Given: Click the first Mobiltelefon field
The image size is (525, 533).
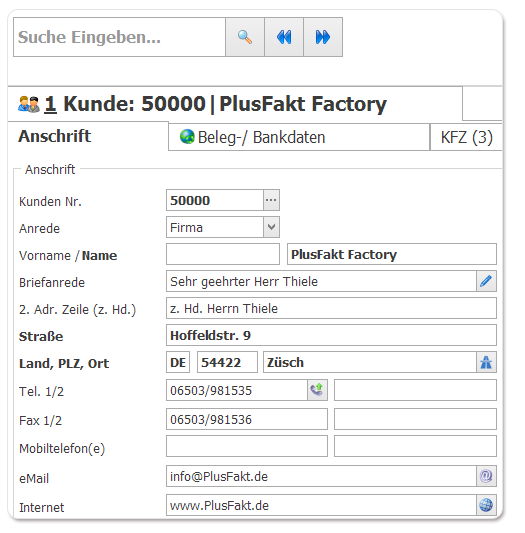Looking at the screenshot, I should tap(247, 446).
